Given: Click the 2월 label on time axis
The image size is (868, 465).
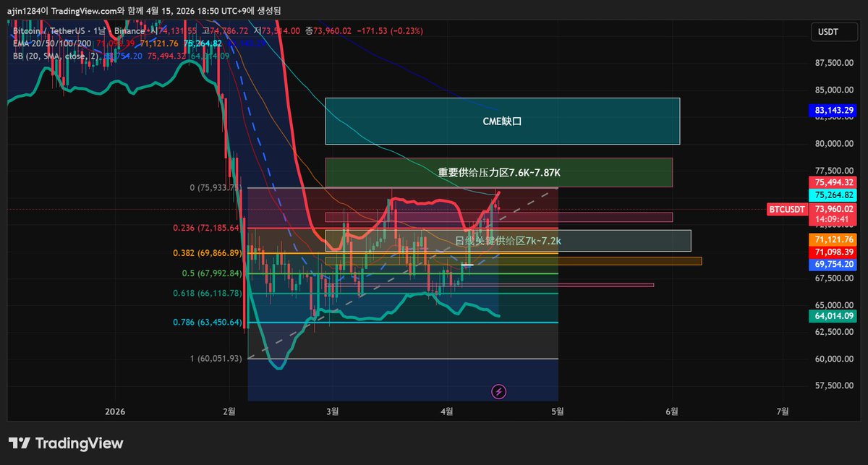Looking at the screenshot, I should point(229,411).
